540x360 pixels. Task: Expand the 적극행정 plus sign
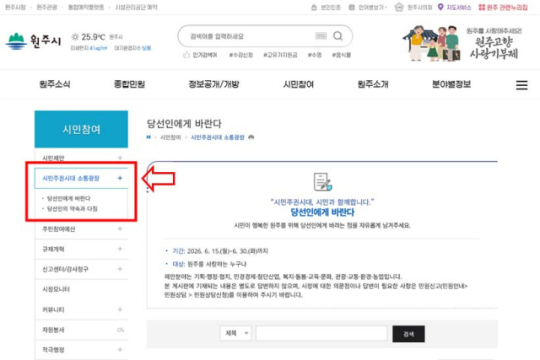pyautogui.click(x=120, y=350)
